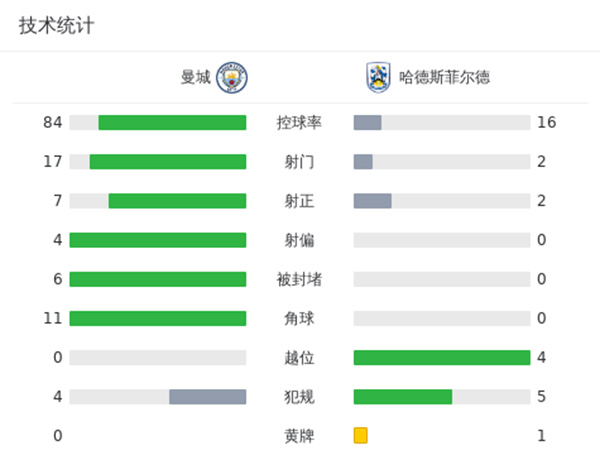Click Manchester City's corner count 11

(x=53, y=319)
